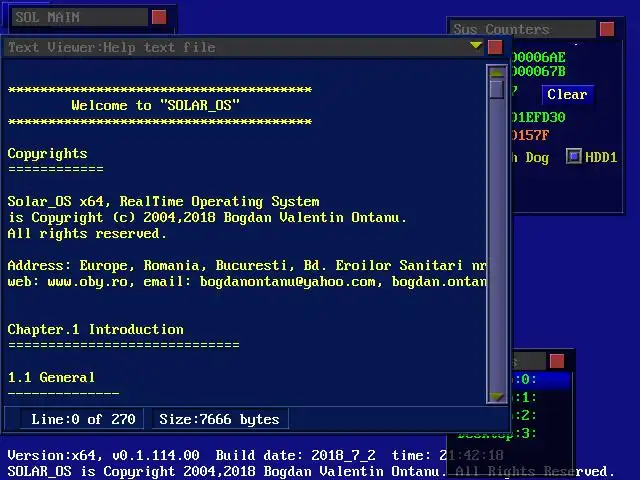Viewport: 640px width, 480px height.
Task: Click the 'Size:7666 bytes' status field
Action: pos(220,419)
